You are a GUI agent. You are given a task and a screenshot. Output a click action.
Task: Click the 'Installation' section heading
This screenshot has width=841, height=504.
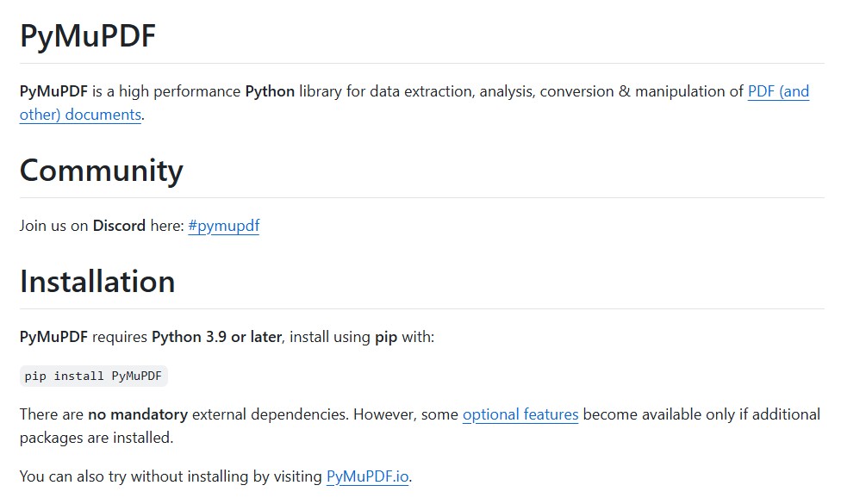click(x=97, y=282)
